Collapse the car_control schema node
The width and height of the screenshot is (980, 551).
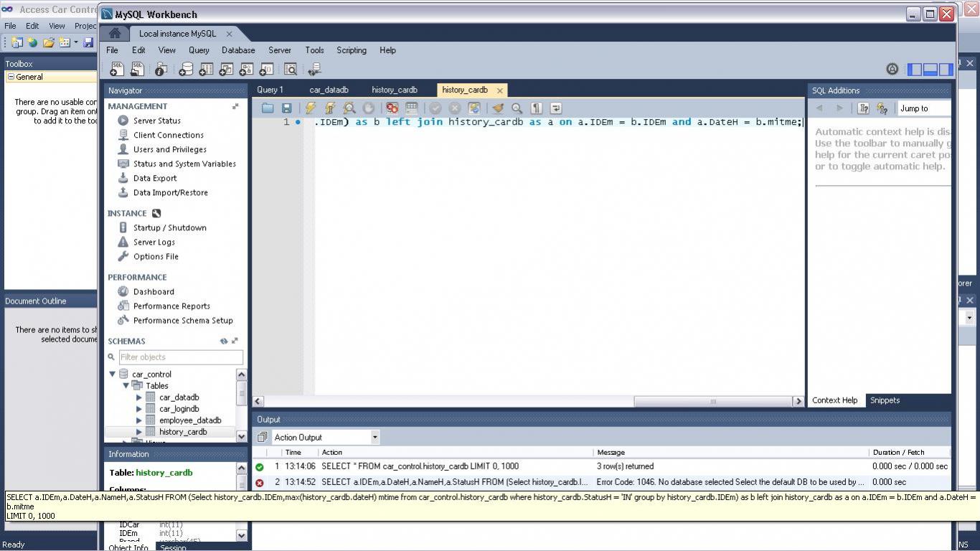point(113,374)
